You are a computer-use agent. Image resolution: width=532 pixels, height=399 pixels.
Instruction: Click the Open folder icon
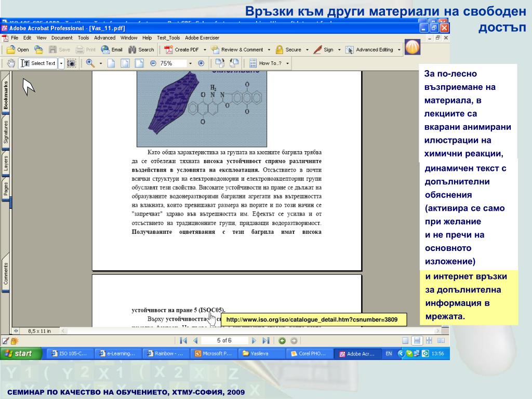pyautogui.click(x=11, y=49)
